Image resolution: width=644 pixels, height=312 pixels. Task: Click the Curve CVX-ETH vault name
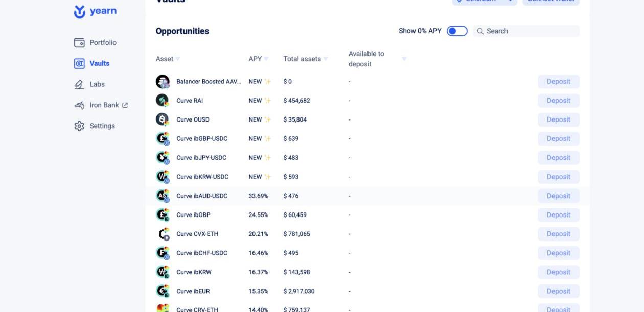(x=197, y=234)
